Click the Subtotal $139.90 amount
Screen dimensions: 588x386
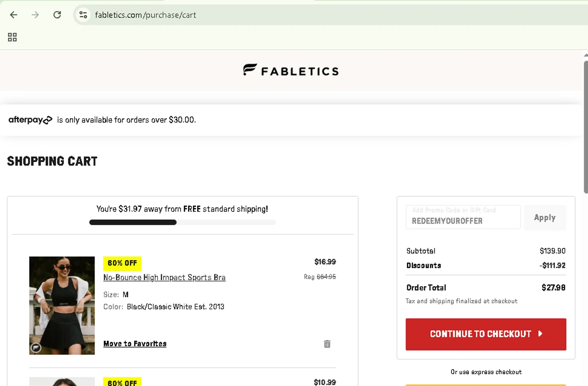552,251
